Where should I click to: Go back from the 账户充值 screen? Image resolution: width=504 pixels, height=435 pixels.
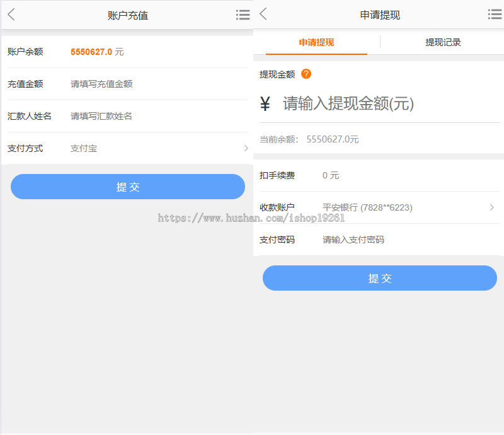(11, 14)
